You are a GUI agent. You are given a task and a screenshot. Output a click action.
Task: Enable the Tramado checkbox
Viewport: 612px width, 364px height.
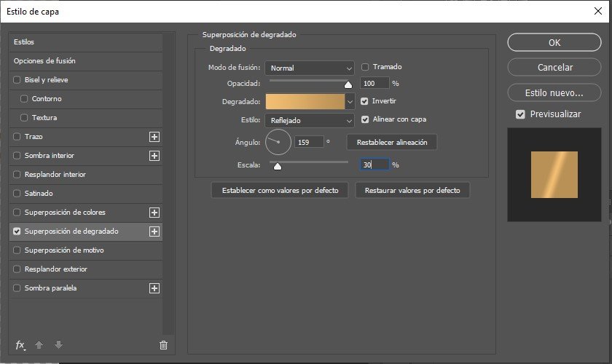[366, 67]
